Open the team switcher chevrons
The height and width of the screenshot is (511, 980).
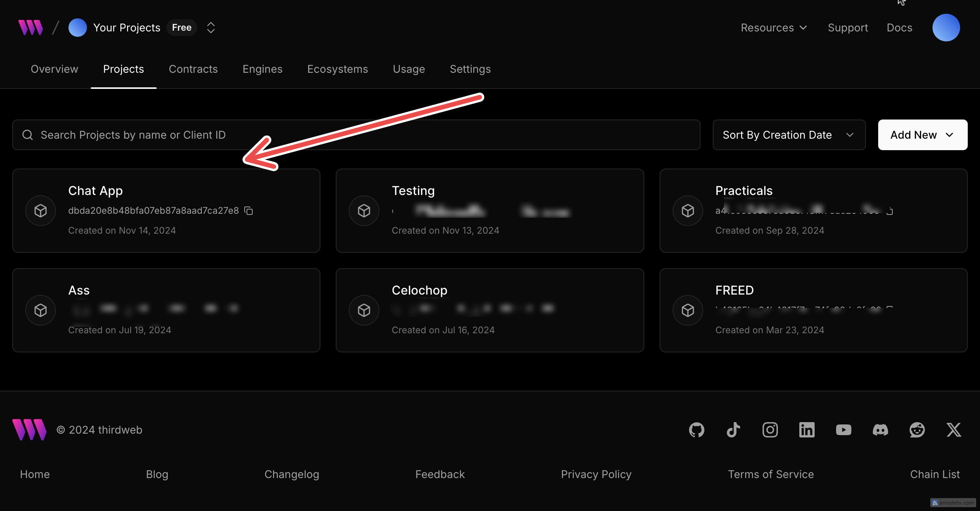coord(211,28)
